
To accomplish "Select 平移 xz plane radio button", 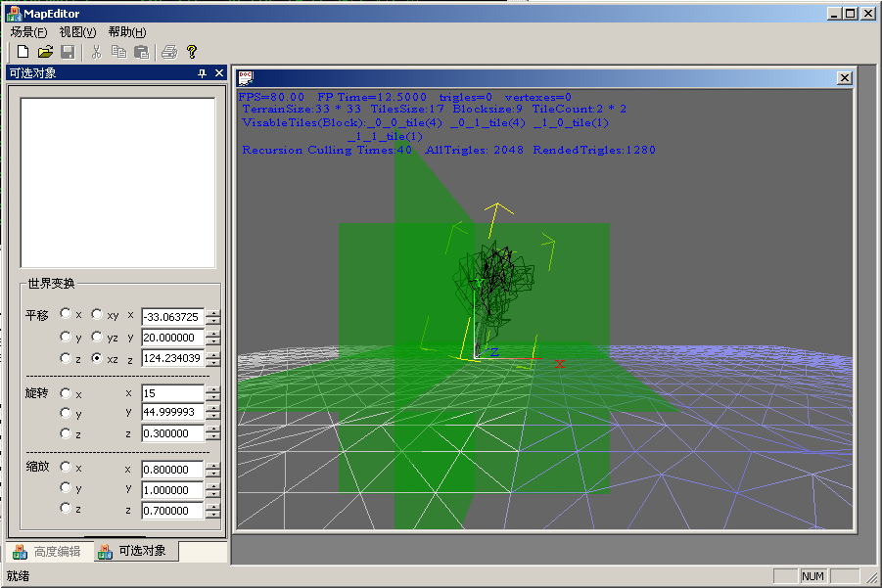I will (97, 358).
